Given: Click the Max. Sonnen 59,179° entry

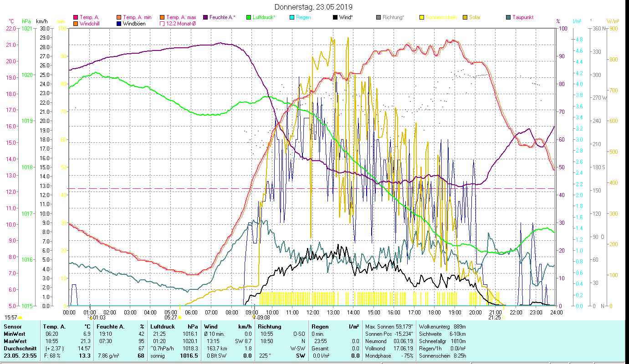Looking at the screenshot, I should tap(390, 327).
